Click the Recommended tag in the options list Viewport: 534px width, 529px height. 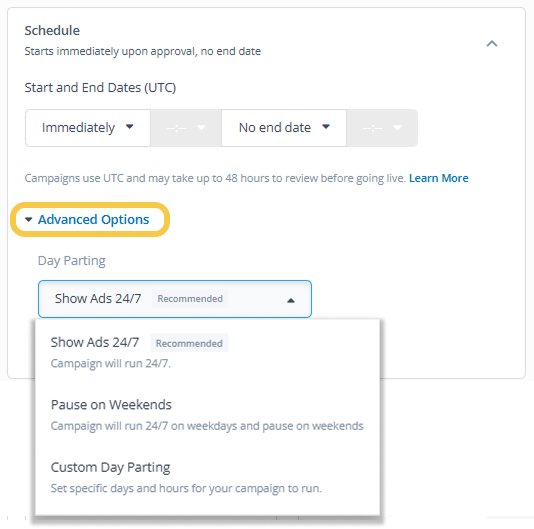pyautogui.click(x=189, y=343)
